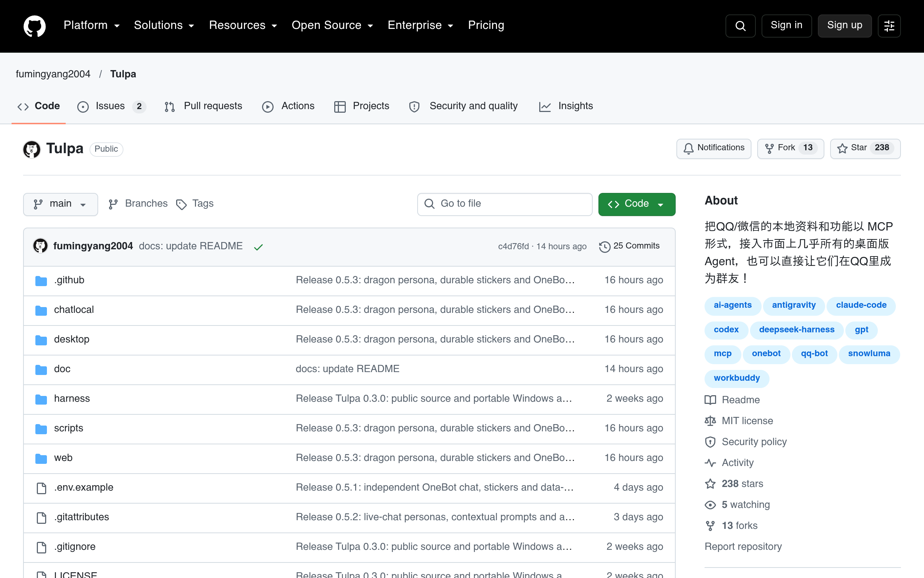Click the Readme book icon
The image size is (924, 578).
[x=710, y=400]
